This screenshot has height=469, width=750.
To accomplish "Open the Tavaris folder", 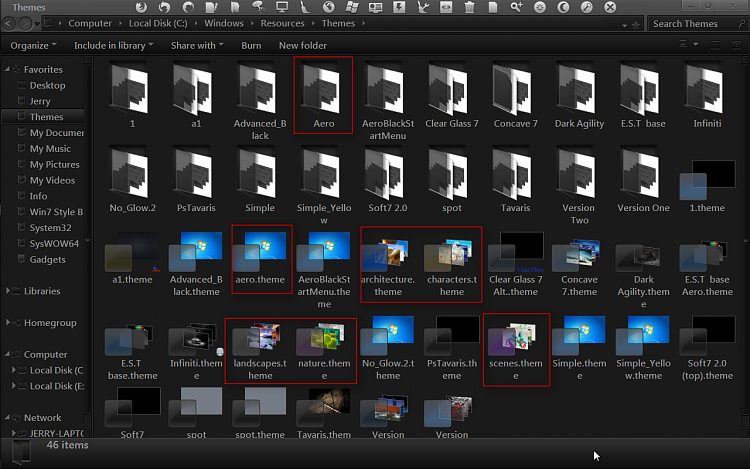I will click(x=516, y=181).
